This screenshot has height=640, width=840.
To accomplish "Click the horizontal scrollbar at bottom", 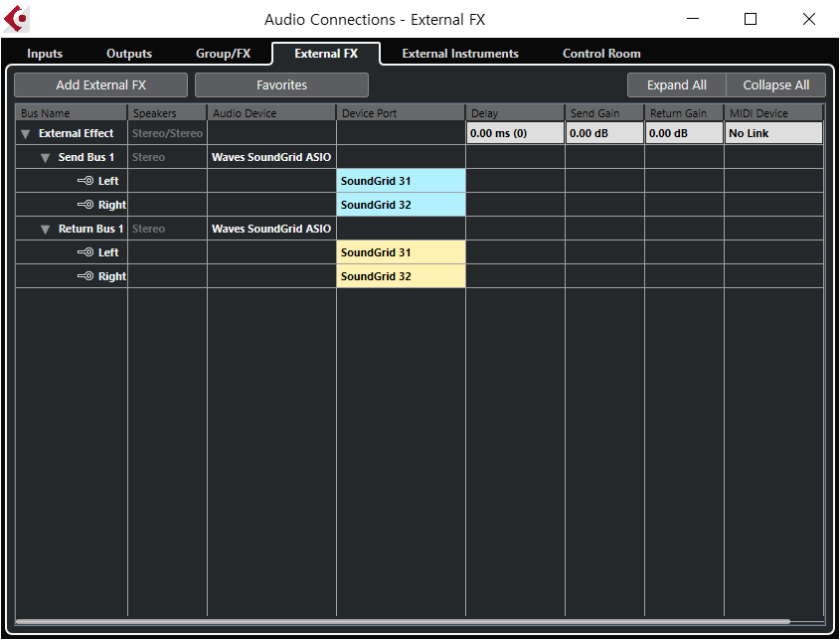I will pyautogui.click(x=403, y=622).
